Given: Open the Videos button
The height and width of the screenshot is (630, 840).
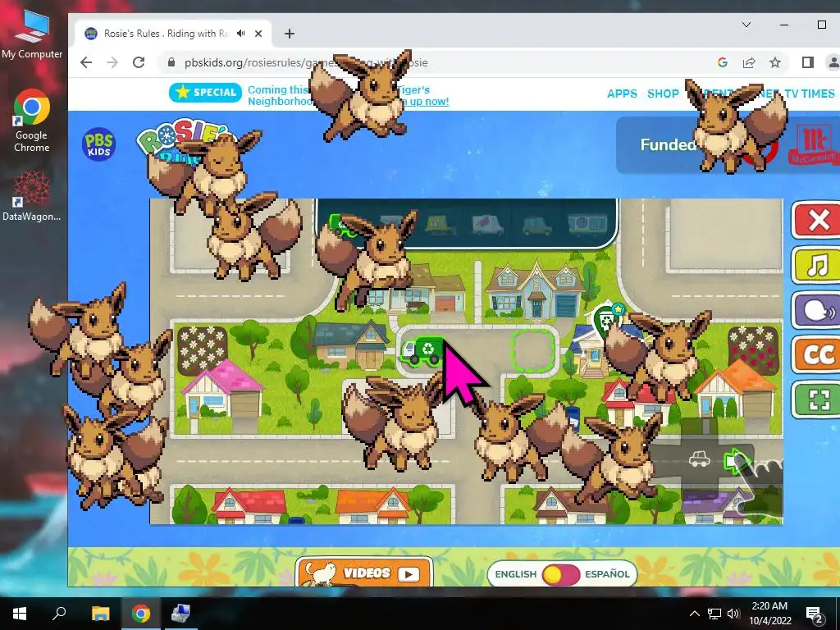Looking at the screenshot, I should click(x=363, y=573).
